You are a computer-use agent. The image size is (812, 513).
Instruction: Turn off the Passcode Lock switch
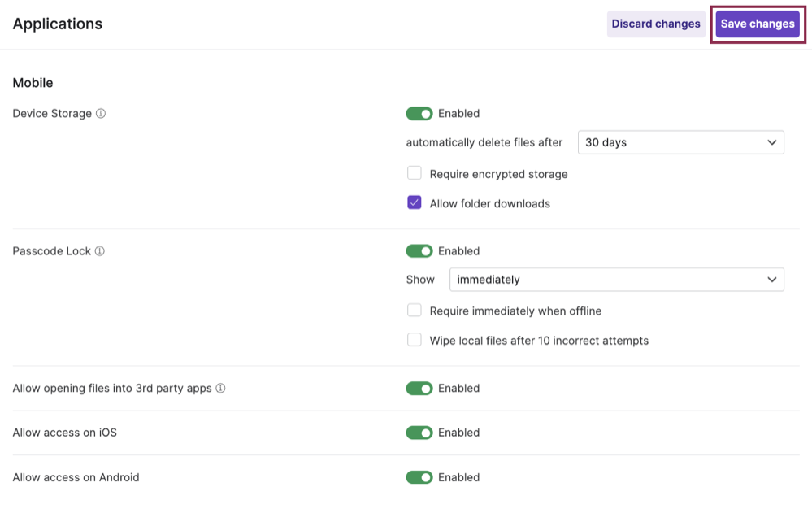(x=419, y=250)
